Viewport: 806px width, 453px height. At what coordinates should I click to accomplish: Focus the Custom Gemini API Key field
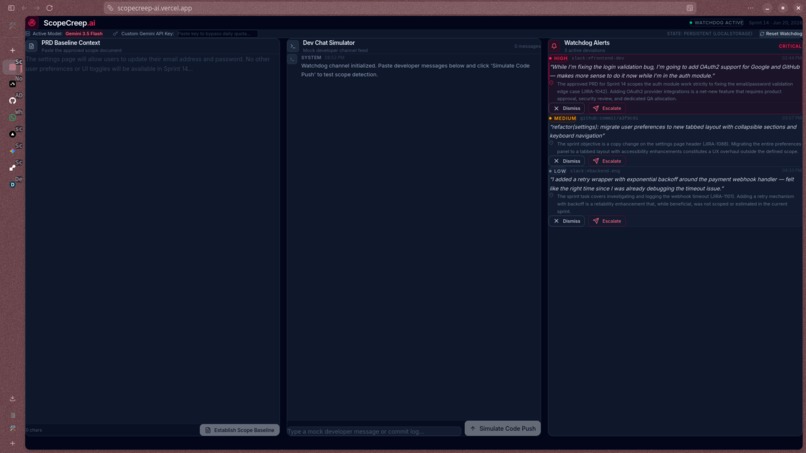coord(216,34)
